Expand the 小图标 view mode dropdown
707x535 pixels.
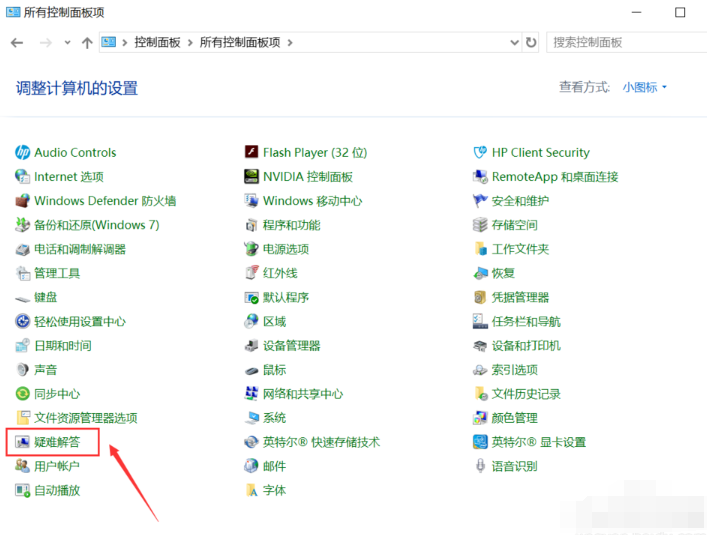point(644,88)
